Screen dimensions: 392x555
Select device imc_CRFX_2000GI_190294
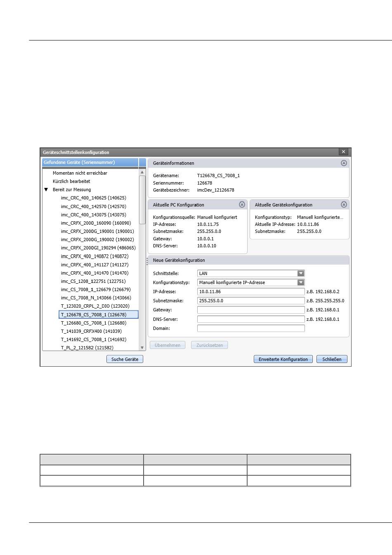click(x=98, y=248)
